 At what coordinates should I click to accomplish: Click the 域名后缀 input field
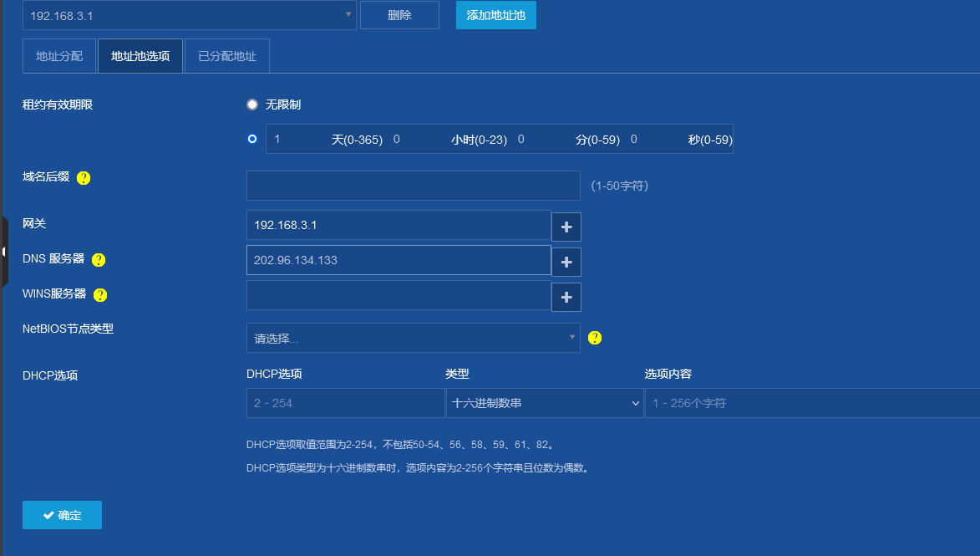coord(413,186)
